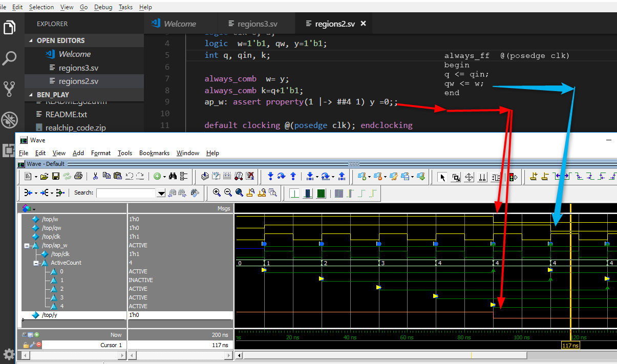Open the Search panel icon in VS Code sidebar
This screenshot has height=364, width=617.
click(x=9, y=58)
